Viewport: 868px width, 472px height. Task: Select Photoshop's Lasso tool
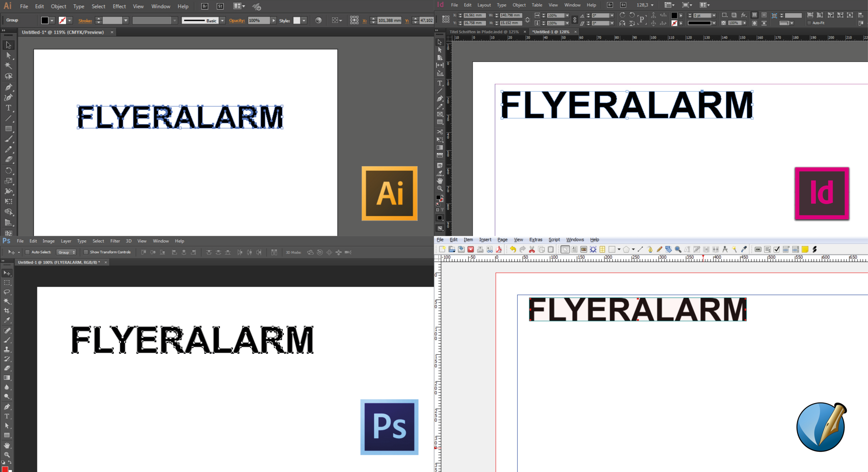click(x=7, y=292)
